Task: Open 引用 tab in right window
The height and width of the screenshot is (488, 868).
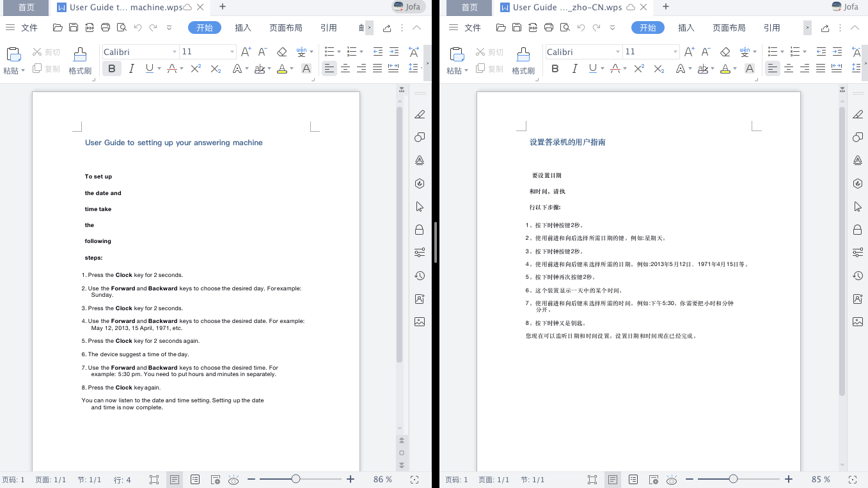Action: (x=772, y=28)
